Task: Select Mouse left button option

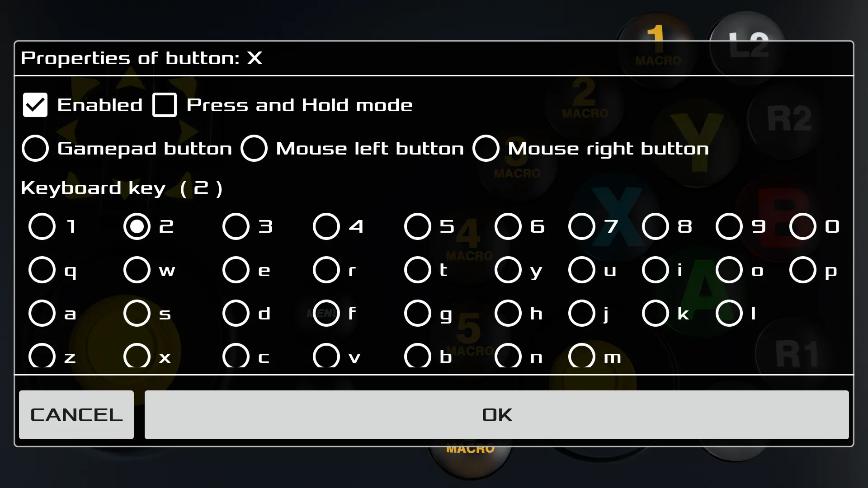Action: (252, 148)
